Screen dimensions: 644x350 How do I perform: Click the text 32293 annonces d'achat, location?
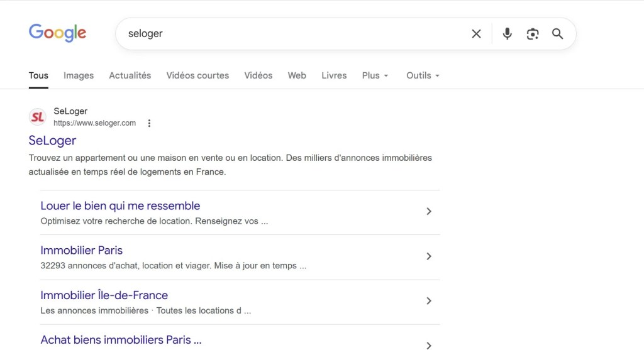(174, 266)
